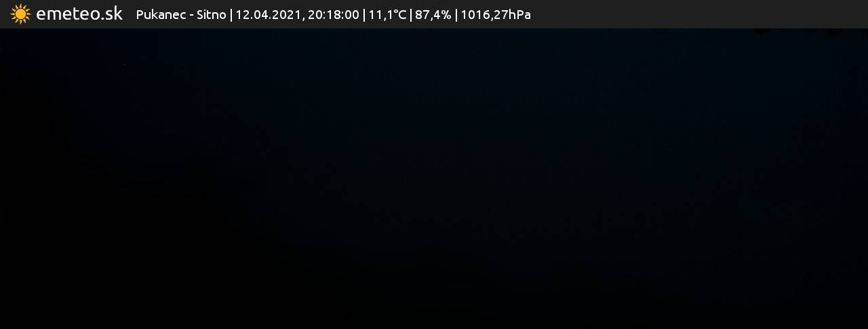Screen dimensions: 868x329
Task: Click the separator between temperature and humidity
Action: 411,15
